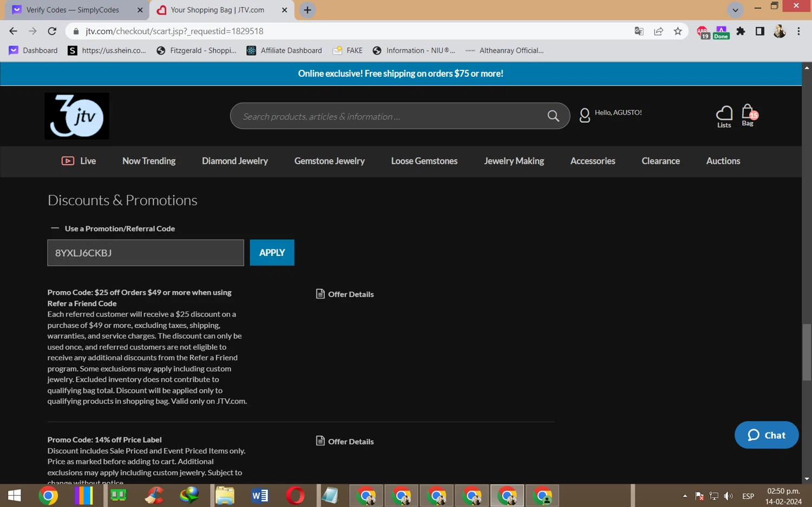The height and width of the screenshot is (507, 812).
Task: Open the Information - NIU bookmark
Action: tap(414, 50)
